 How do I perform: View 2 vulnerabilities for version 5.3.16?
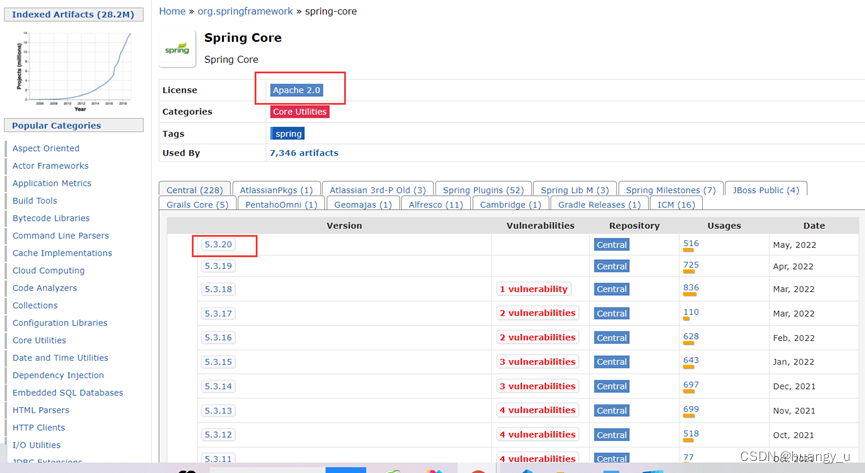[x=537, y=337]
